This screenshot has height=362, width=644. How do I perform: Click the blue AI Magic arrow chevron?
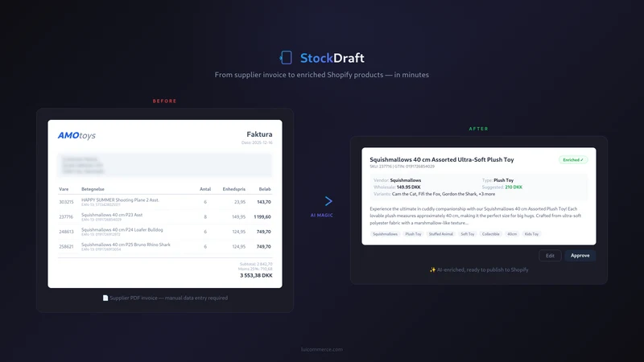click(x=328, y=201)
